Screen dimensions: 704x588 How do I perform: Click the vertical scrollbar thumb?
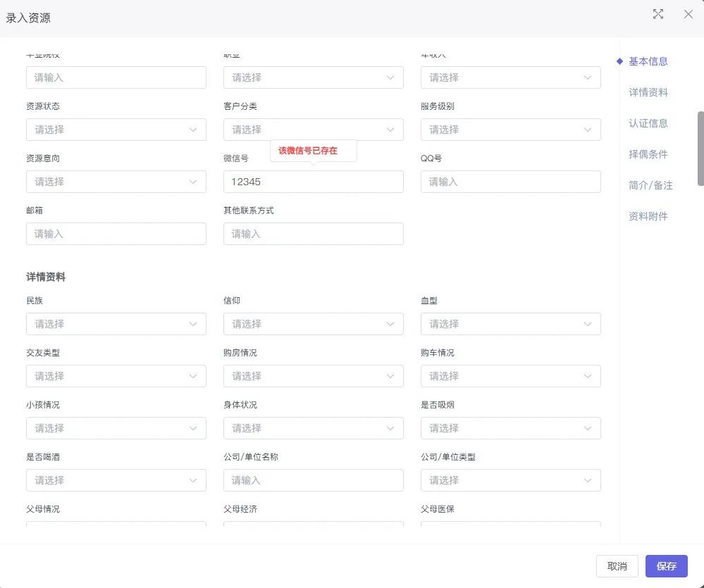tap(700, 148)
